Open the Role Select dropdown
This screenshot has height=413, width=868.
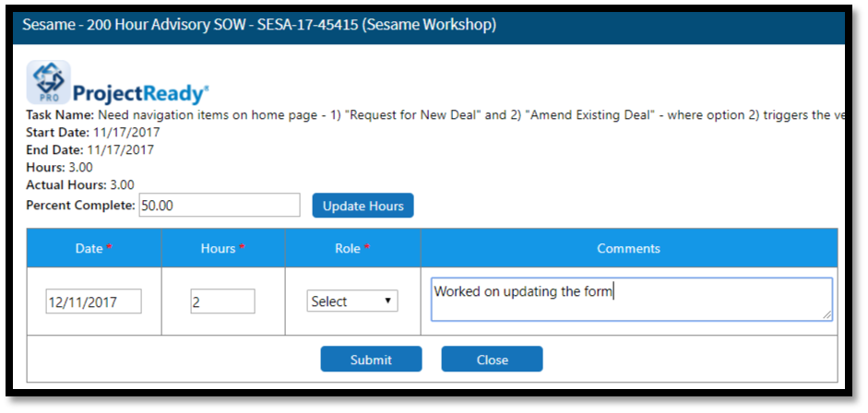[352, 301]
